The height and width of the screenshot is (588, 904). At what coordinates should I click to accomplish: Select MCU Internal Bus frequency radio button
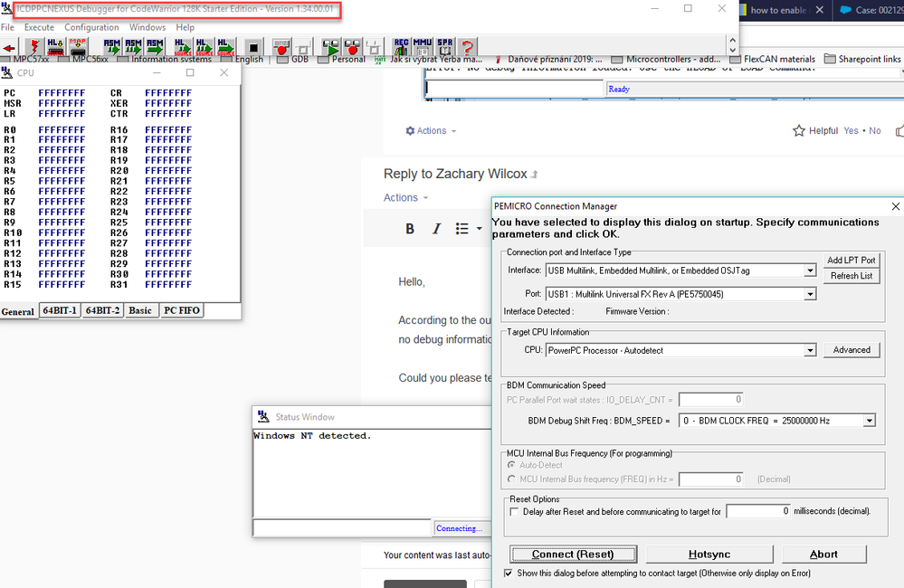[511, 479]
